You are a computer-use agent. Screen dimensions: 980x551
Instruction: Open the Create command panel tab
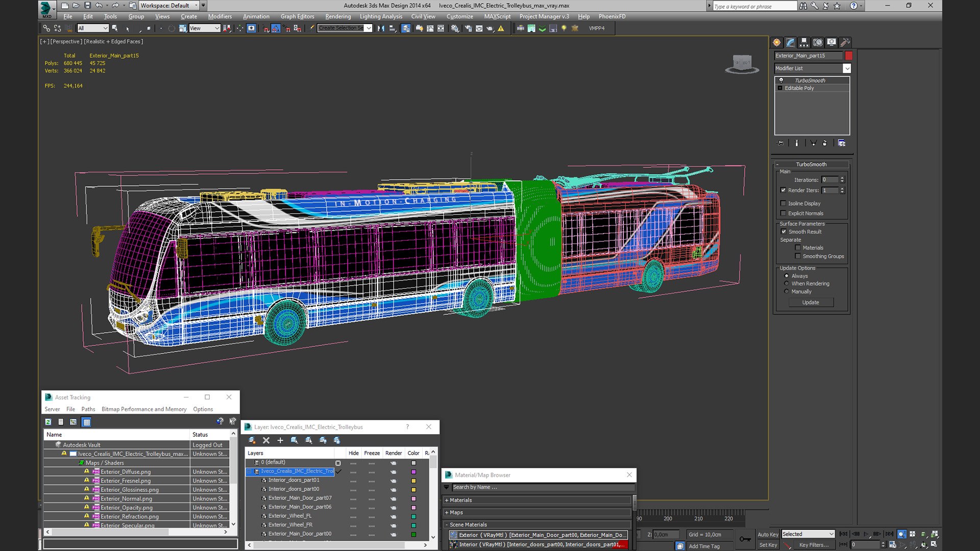tap(777, 42)
